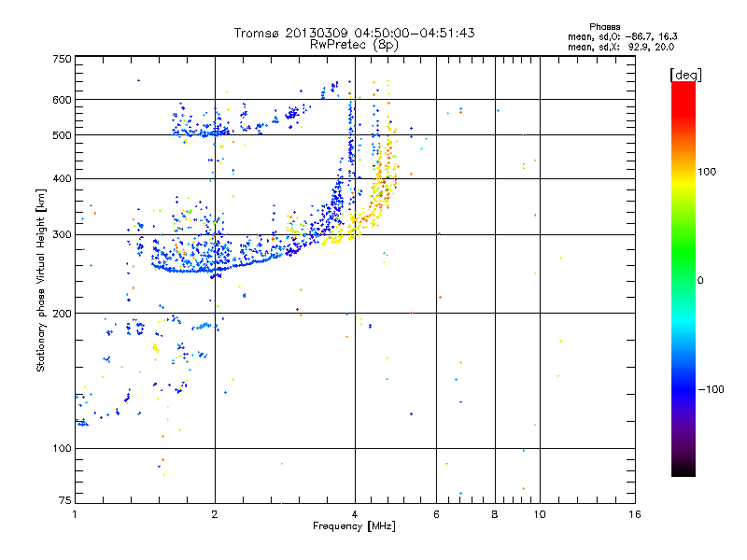Viewport: 747px width, 560px height.
Task: Pick the black bottom of the colorbar
Action: point(683,471)
